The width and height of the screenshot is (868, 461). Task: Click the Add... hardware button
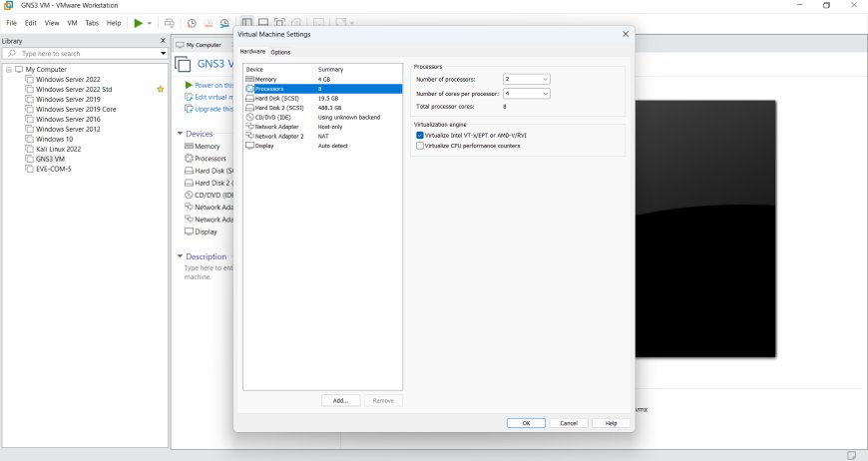tap(340, 400)
